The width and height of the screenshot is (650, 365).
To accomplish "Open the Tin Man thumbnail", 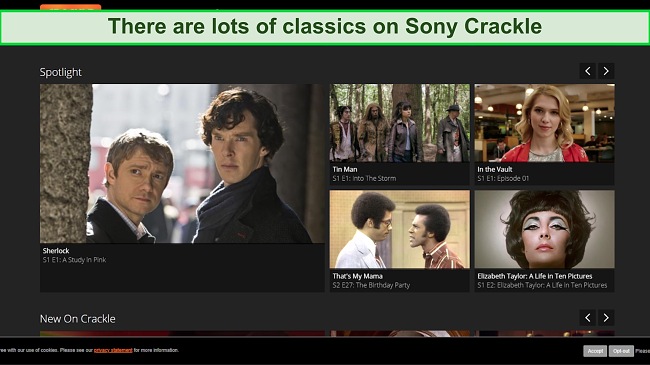I will pyautogui.click(x=400, y=123).
